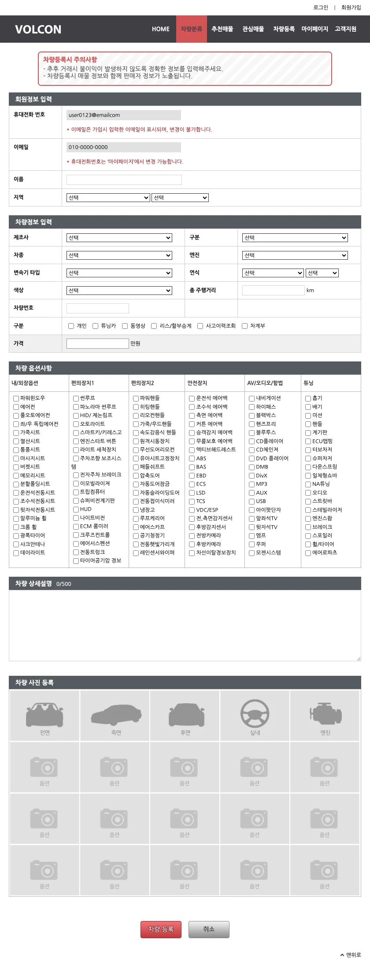
Task: Open the 제조사 dropdown
Action: pos(119,238)
